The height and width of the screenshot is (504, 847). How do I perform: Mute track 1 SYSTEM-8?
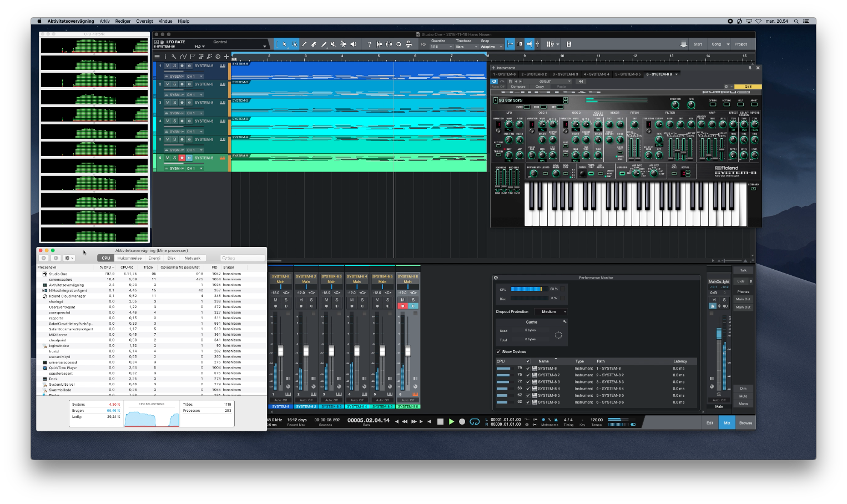(x=168, y=65)
